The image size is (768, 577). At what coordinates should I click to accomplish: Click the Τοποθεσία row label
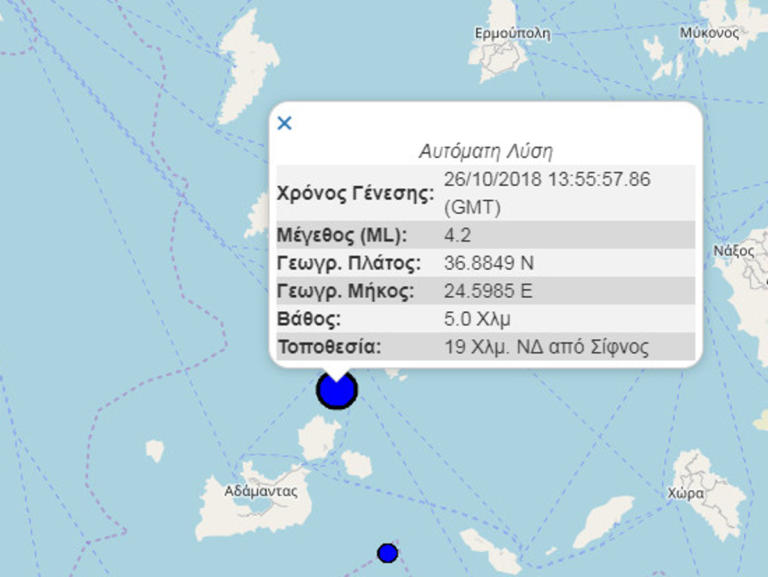330,347
